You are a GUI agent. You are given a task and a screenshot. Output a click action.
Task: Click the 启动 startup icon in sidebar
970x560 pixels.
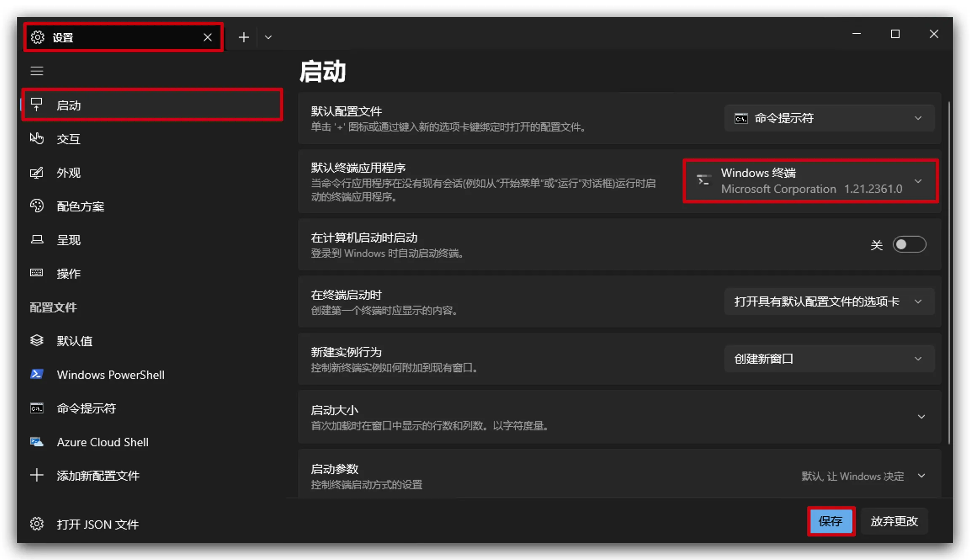click(x=37, y=105)
